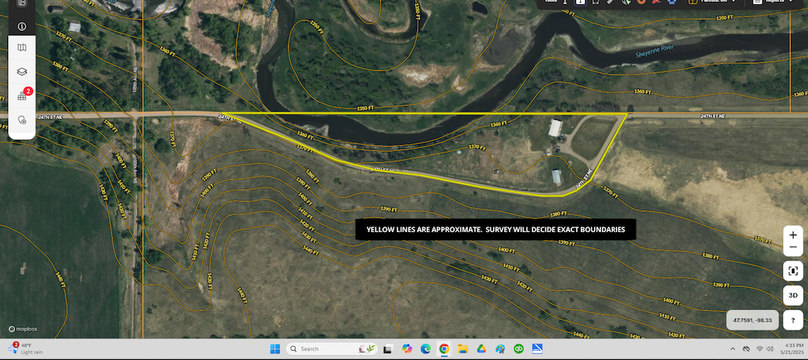Click the Windows Start button
This screenshot has width=808, height=360.
tap(275, 349)
